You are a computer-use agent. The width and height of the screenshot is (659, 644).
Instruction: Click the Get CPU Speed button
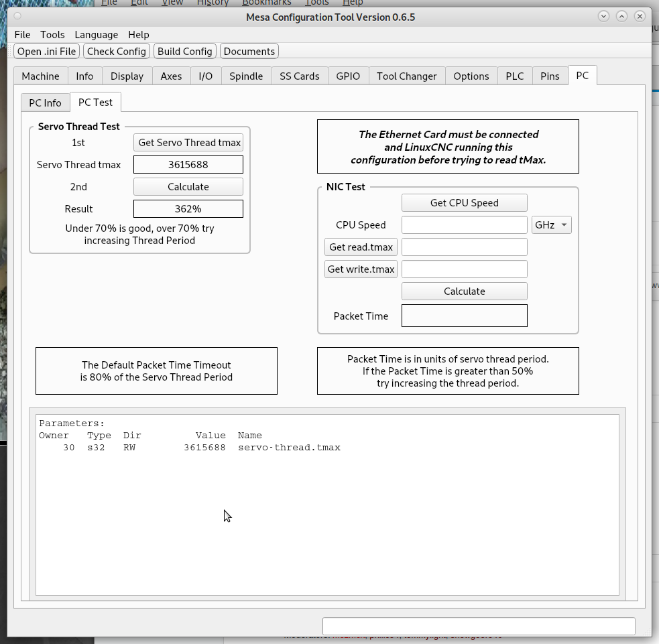pyautogui.click(x=465, y=203)
